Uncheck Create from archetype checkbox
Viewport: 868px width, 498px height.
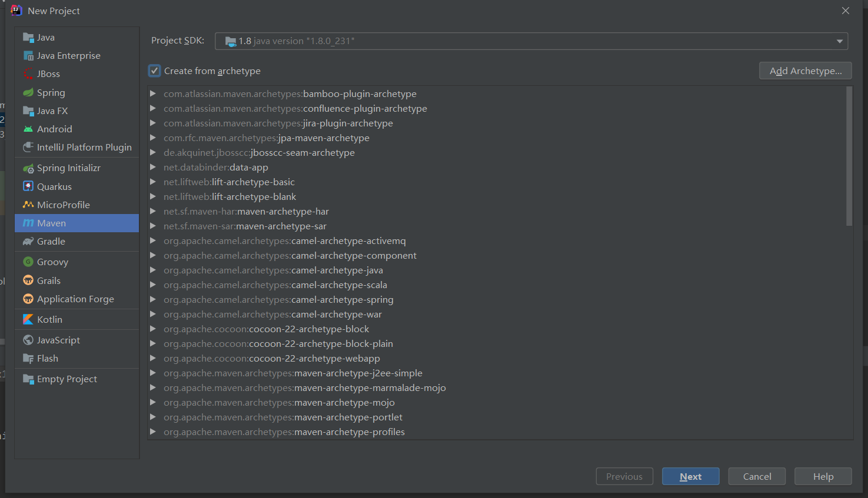[x=154, y=71]
